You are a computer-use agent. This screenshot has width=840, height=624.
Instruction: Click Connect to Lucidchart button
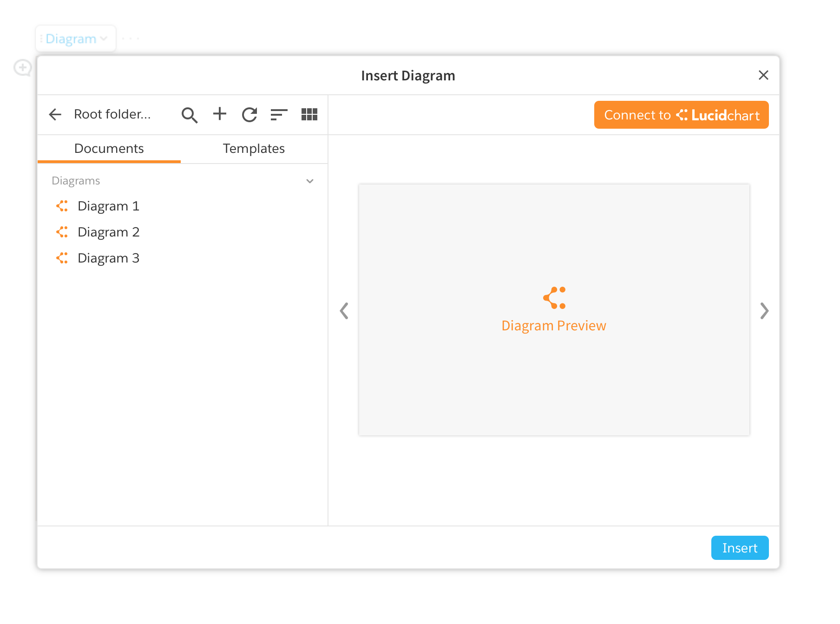(681, 115)
